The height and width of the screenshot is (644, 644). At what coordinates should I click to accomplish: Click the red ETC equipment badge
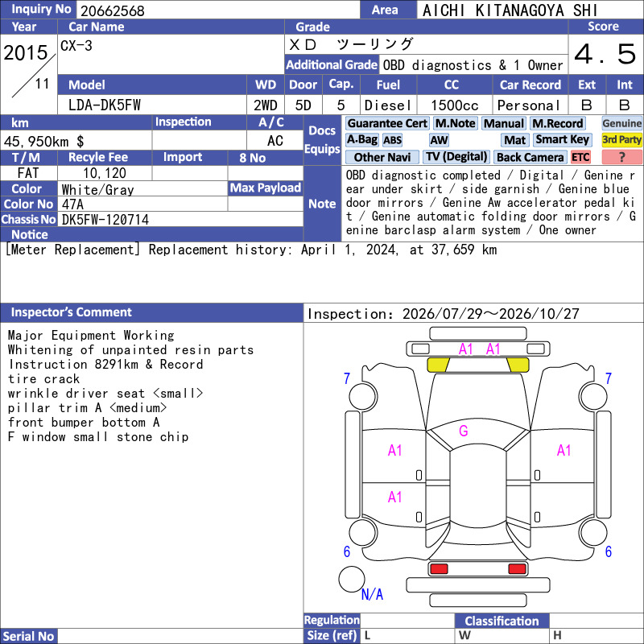[580, 157]
